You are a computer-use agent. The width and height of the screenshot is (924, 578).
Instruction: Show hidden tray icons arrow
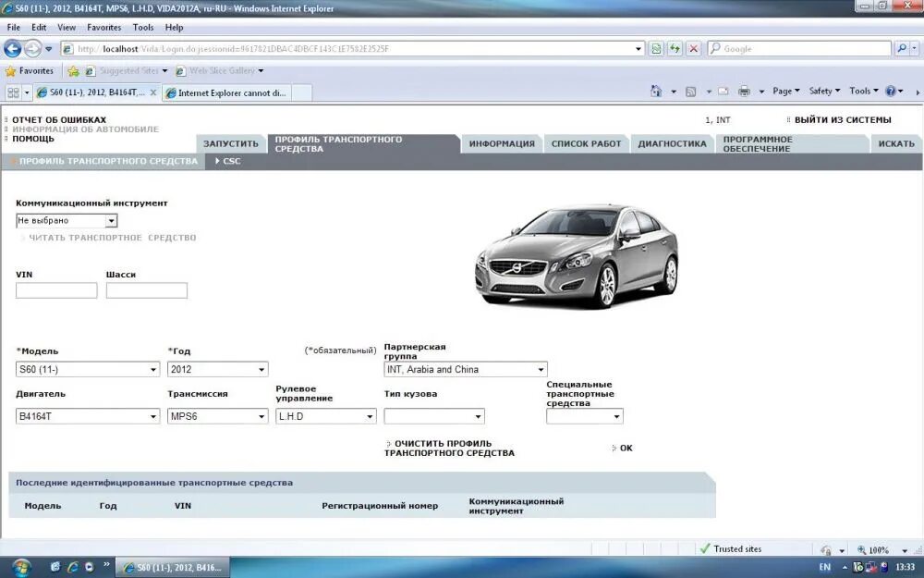coord(845,568)
